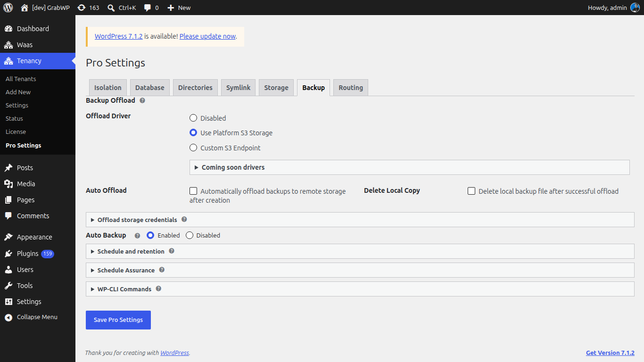The width and height of the screenshot is (644, 362).
Task: Click the Tenancy sidebar icon
Action: click(x=8, y=61)
